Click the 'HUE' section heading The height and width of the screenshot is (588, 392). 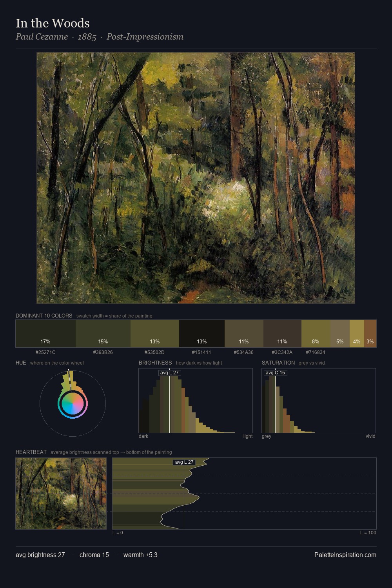[x=21, y=363]
